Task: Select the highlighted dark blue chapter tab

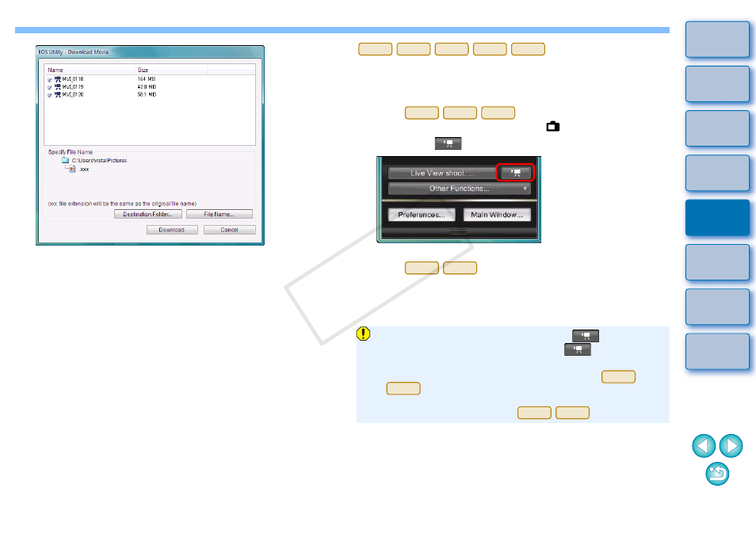Action: coord(717,217)
